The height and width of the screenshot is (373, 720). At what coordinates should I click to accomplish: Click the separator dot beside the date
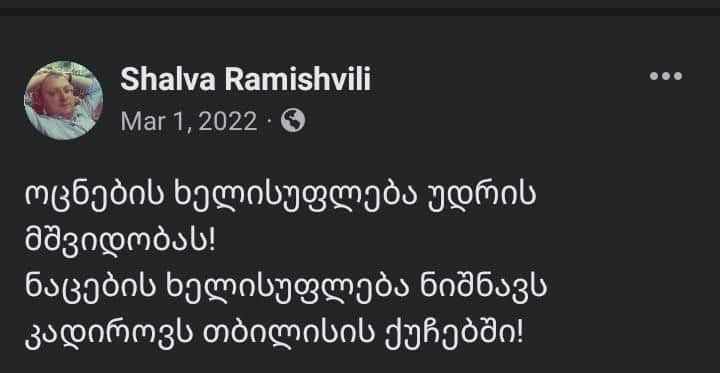coord(270,122)
